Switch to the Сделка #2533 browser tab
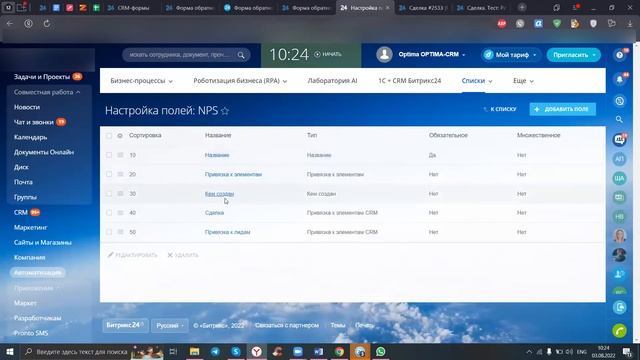640x360 pixels. pos(424,7)
